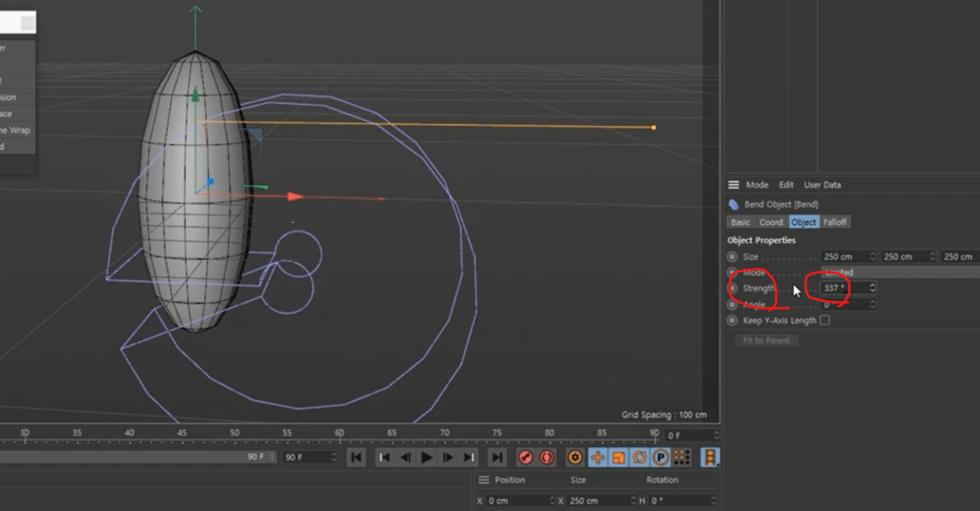
Task: Adjust the first Size field stepper
Action: [x=872, y=257]
